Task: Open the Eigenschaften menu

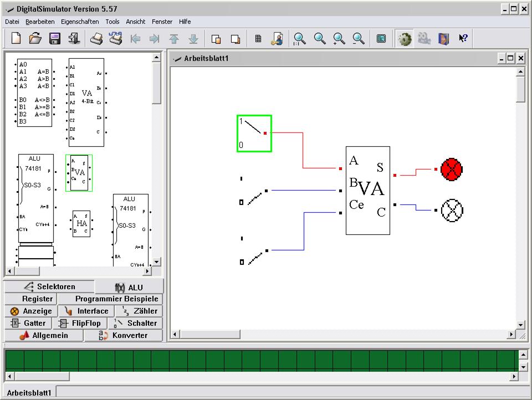Action: tap(80, 22)
